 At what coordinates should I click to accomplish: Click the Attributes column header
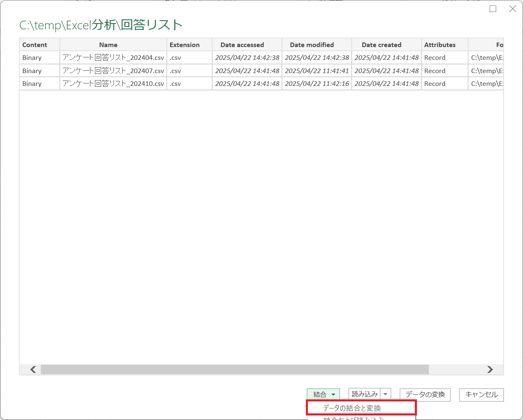pyautogui.click(x=440, y=45)
